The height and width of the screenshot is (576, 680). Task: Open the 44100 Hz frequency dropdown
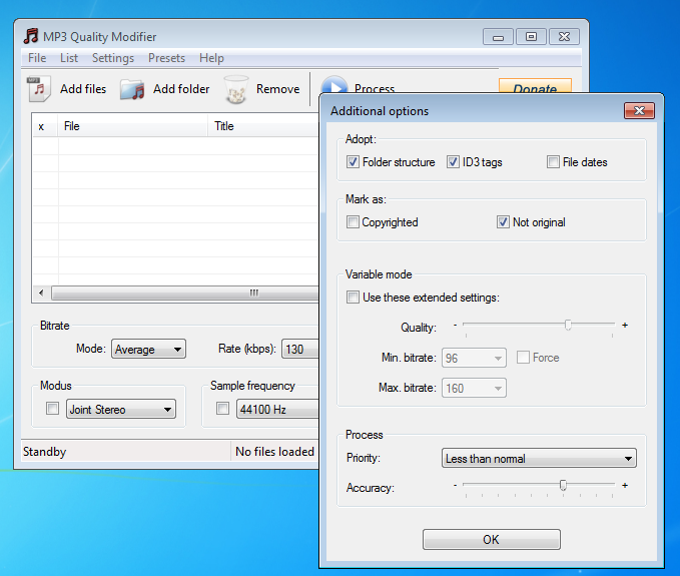(278, 409)
